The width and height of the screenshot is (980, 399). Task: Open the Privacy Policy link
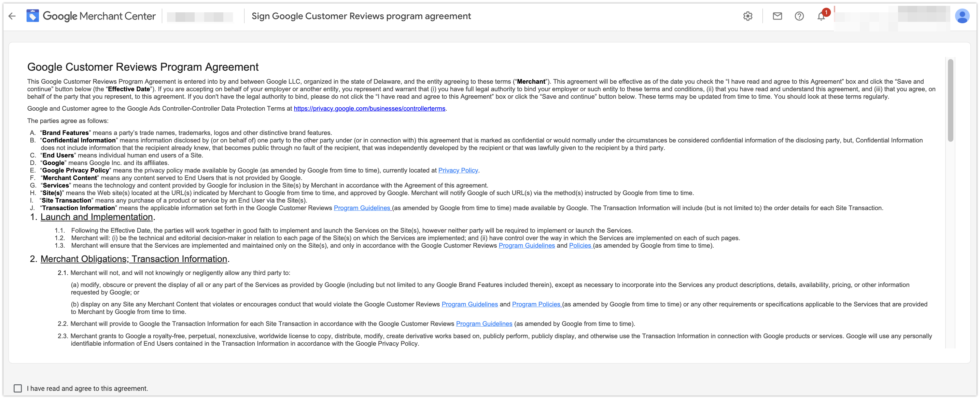tap(458, 170)
